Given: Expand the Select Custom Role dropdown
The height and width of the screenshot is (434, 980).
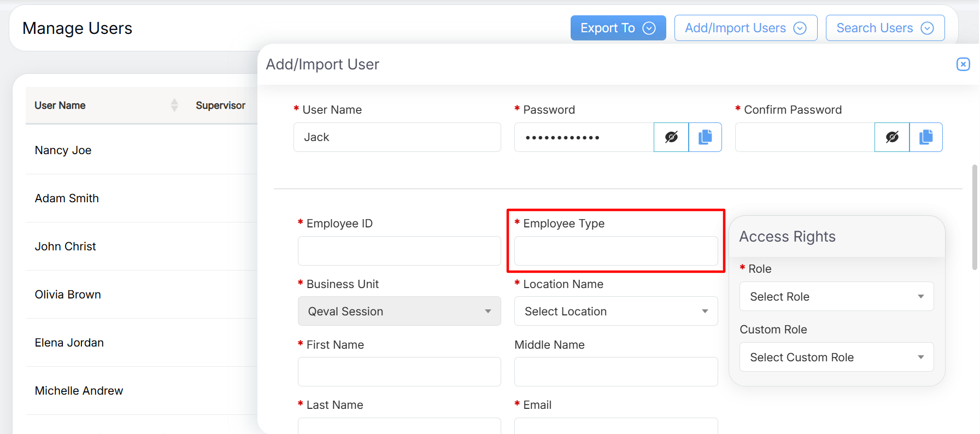Looking at the screenshot, I should [x=836, y=357].
